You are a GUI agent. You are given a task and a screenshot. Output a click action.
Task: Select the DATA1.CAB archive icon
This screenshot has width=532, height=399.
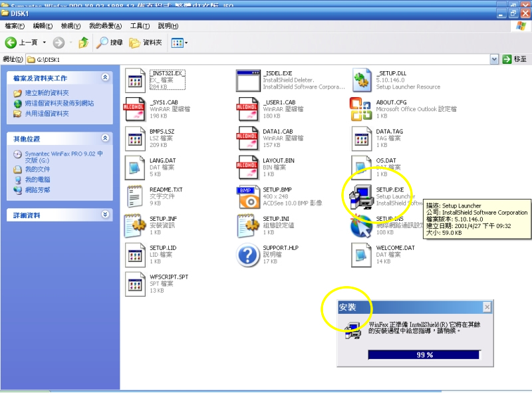(247, 138)
